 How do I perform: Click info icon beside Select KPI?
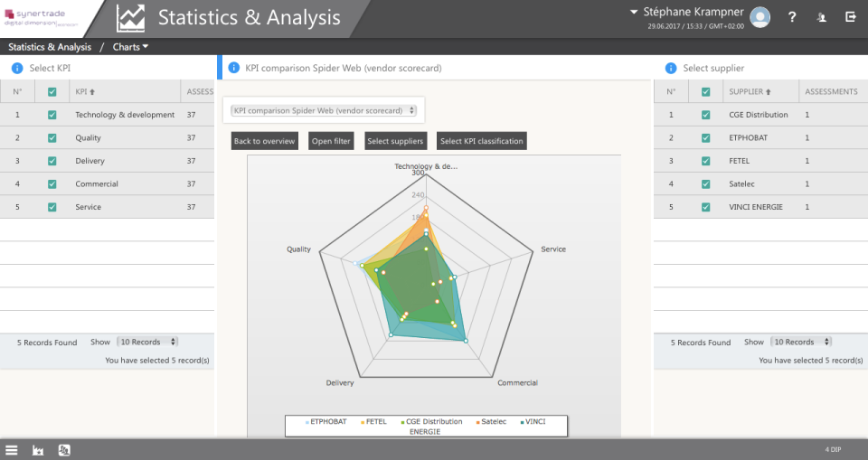16,68
